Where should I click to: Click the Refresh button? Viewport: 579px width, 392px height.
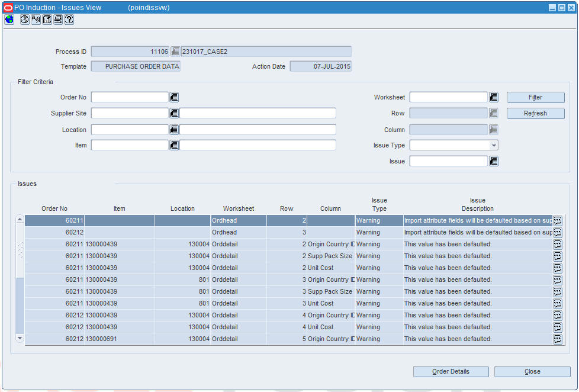535,113
